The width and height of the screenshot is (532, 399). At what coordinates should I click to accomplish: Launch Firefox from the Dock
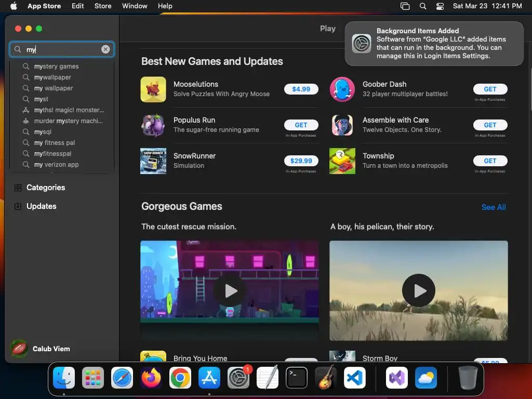point(151,378)
